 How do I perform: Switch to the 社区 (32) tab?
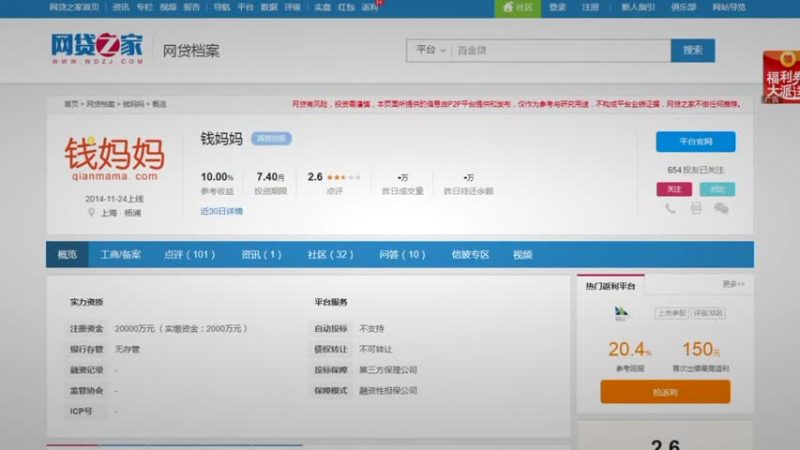330,255
